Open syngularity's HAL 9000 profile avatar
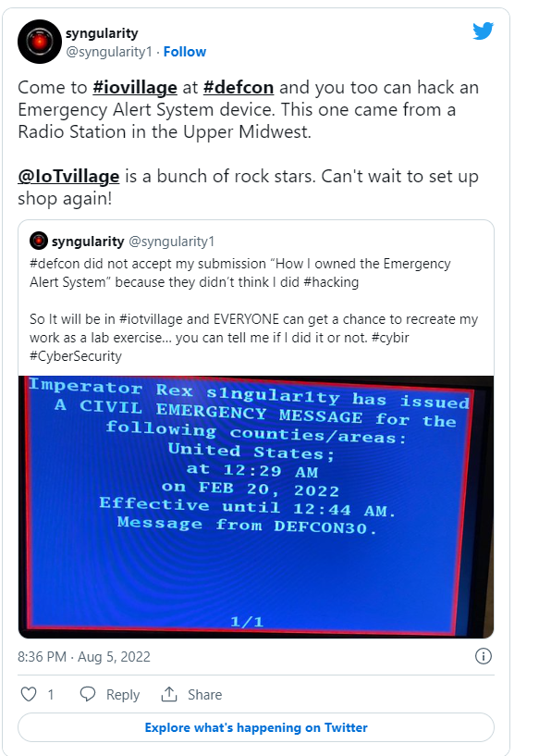This screenshot has width=539, height=756. (x=40, y=42)
